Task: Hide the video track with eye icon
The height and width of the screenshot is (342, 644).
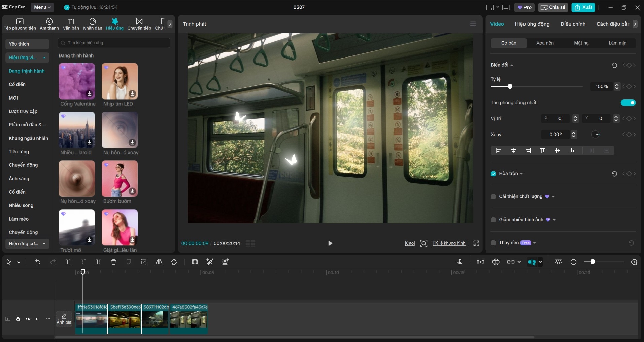Action: (x=28, y=319)
